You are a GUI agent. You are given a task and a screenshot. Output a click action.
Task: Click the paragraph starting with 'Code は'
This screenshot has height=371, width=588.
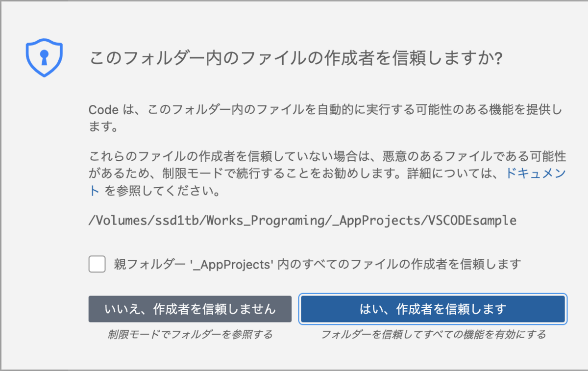coord(325,119)
